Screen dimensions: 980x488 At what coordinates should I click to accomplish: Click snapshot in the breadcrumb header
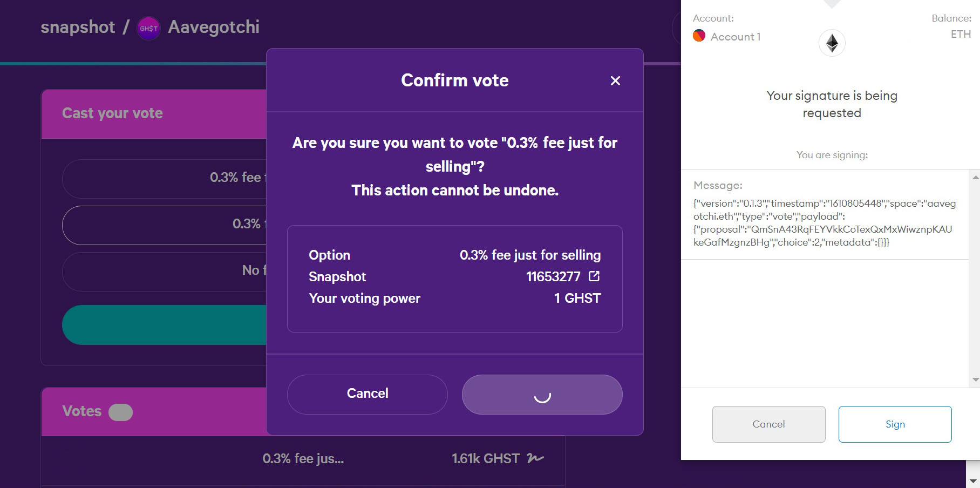coord(78,27)
